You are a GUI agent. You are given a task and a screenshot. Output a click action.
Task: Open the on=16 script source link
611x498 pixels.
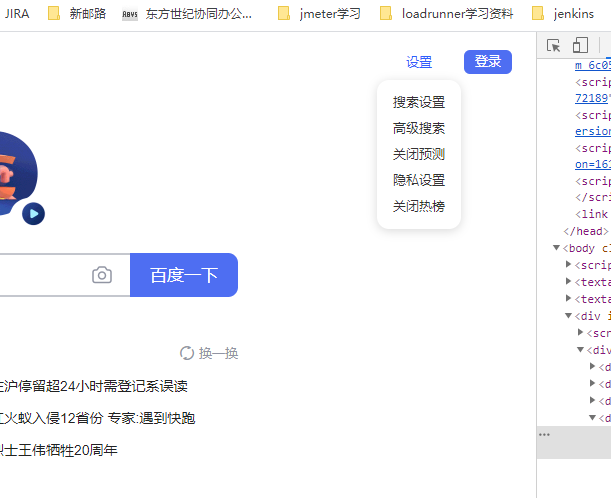[x=593, y=164]
